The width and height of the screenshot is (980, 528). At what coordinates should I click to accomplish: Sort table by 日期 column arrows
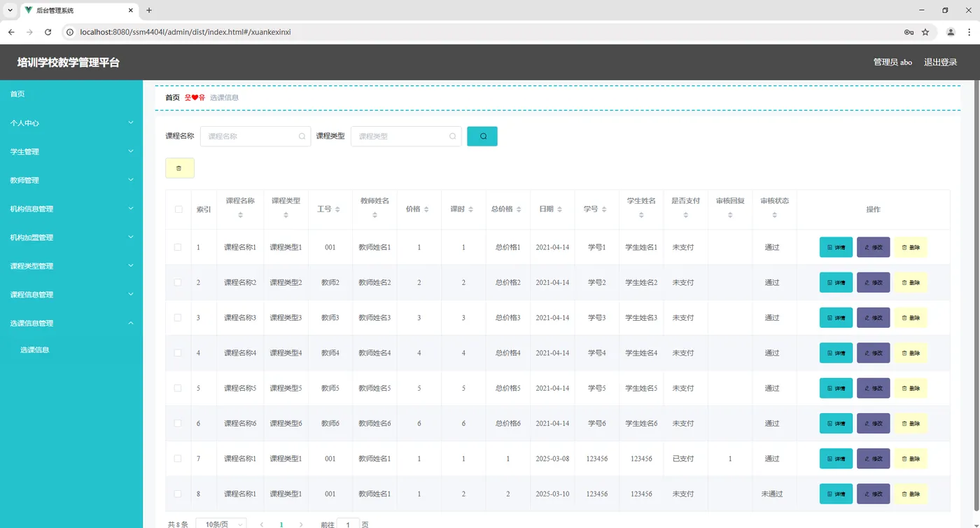pyautogui.click(x=560, y=209)
